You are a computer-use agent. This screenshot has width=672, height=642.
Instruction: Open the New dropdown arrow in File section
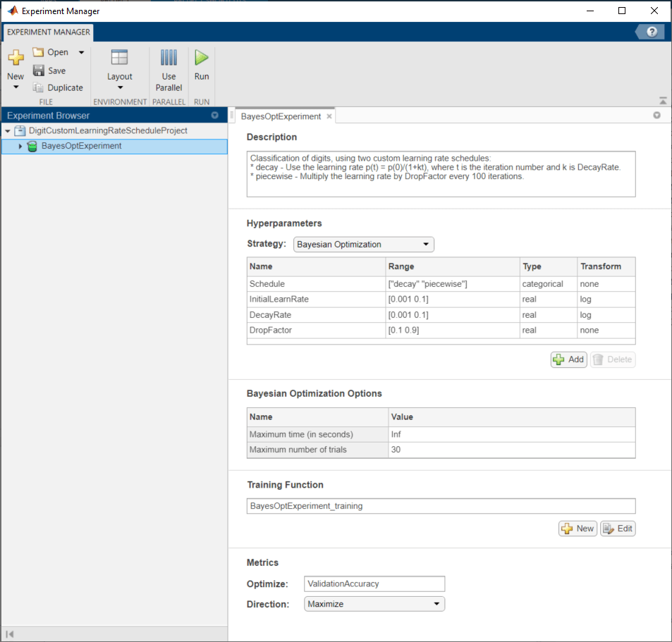tap(16, 87)
